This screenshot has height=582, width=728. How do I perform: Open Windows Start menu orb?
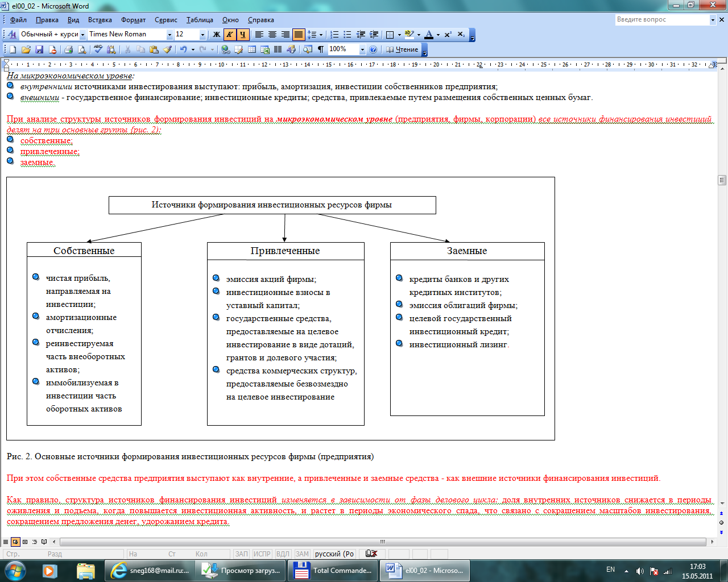[15, 570]
